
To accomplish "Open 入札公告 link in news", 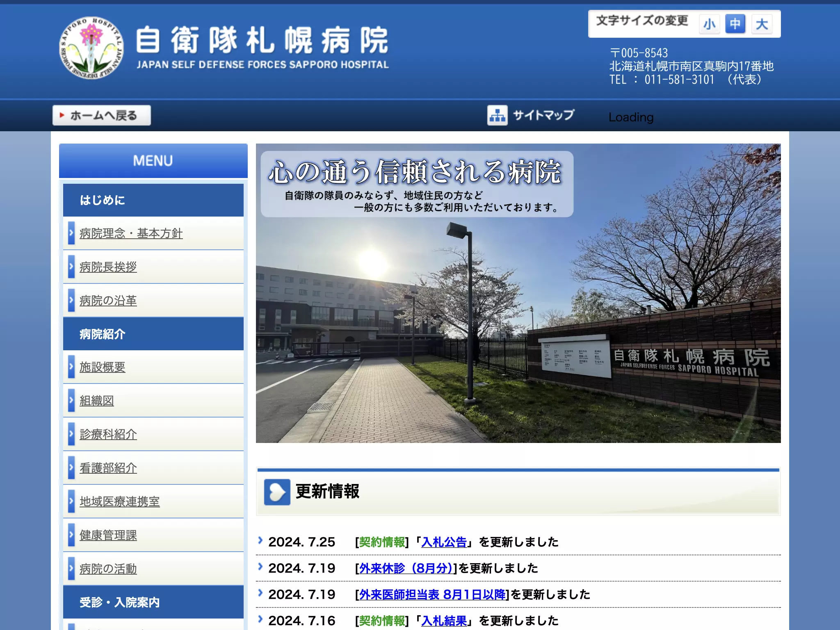I will [x=444, y=542].
